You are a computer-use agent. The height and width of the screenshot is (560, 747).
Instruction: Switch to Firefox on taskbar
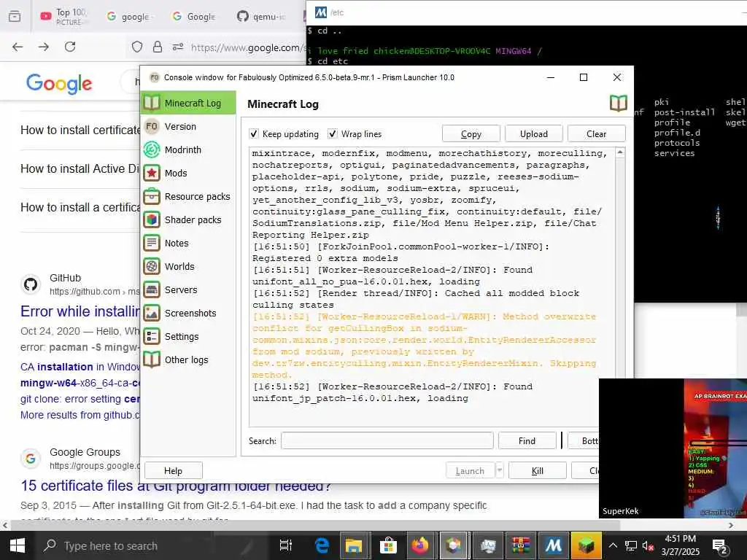[x=420, y=545]
